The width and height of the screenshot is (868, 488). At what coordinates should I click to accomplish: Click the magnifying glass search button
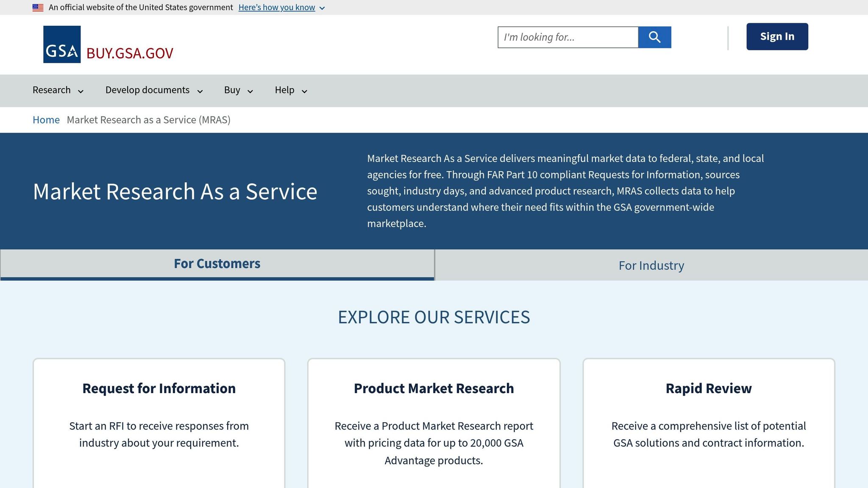[654, 37]
